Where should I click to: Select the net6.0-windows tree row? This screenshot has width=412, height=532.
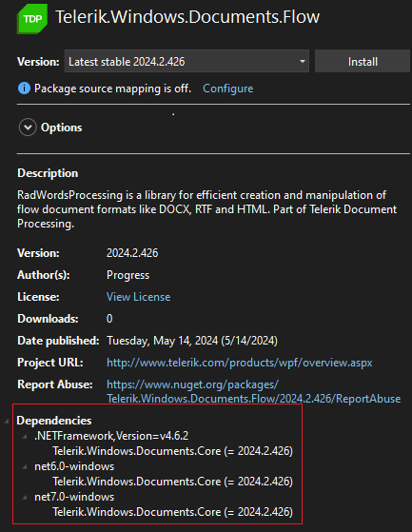pyautogui.click(x=74, y=466)
